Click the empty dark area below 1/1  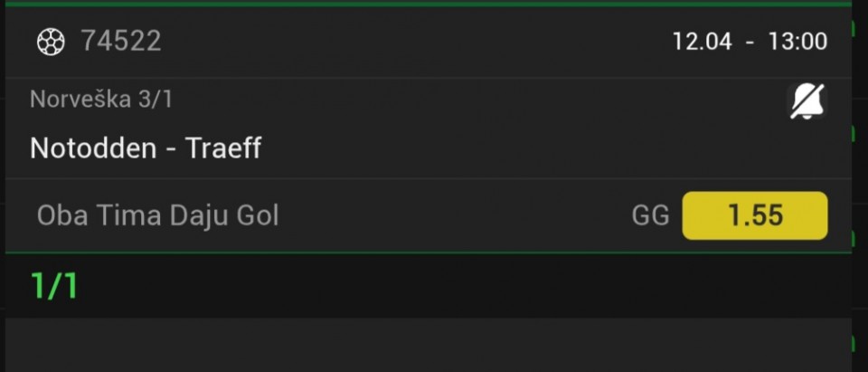click(425, 344)
